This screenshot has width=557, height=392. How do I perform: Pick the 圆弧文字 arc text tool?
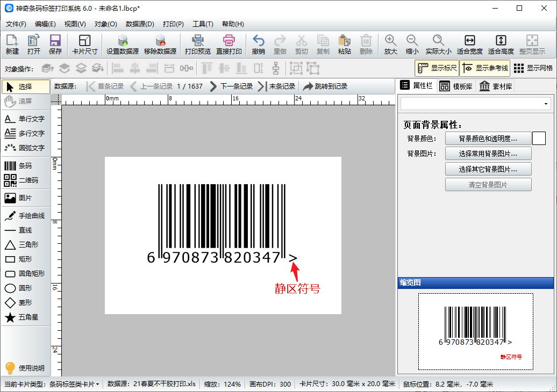(x=25, y=148)
